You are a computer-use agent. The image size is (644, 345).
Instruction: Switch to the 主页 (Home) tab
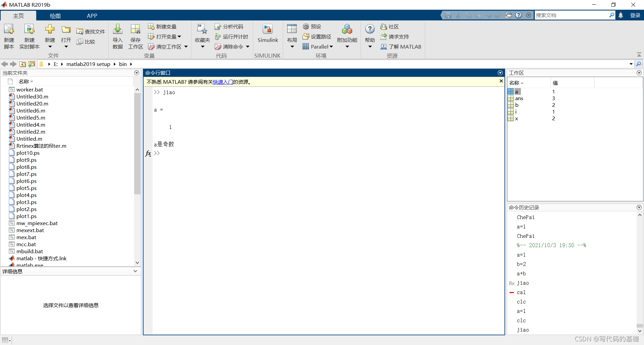coord(18,16)
